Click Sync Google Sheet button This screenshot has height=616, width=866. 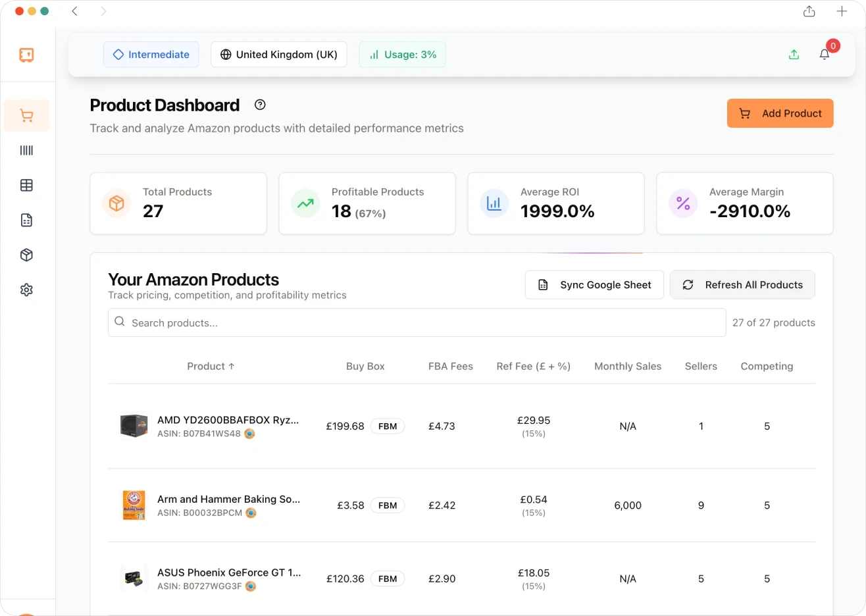click(594, 285)
